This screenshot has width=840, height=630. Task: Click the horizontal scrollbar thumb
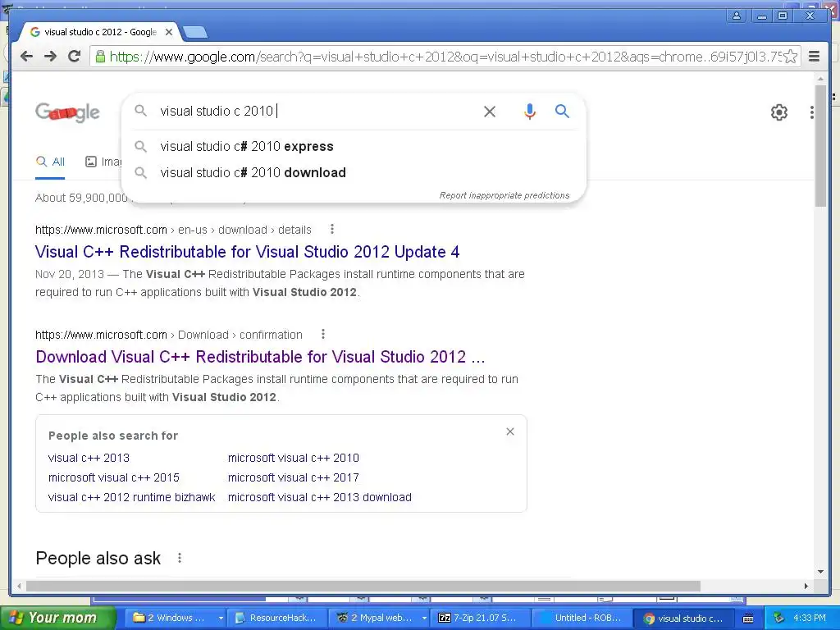coord(363,586)
